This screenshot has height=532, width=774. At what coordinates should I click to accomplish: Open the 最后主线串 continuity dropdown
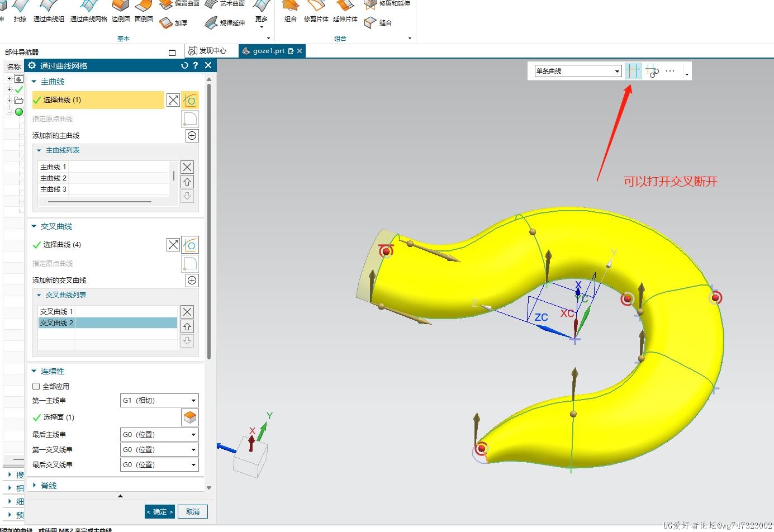pyautogui.click(x=159, y=435)
